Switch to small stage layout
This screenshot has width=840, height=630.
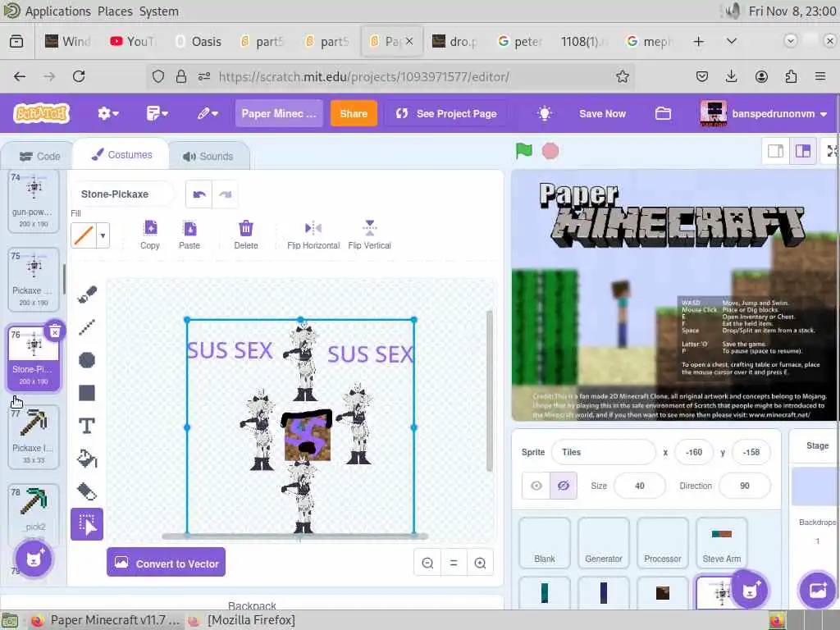[x=776, y=152]
